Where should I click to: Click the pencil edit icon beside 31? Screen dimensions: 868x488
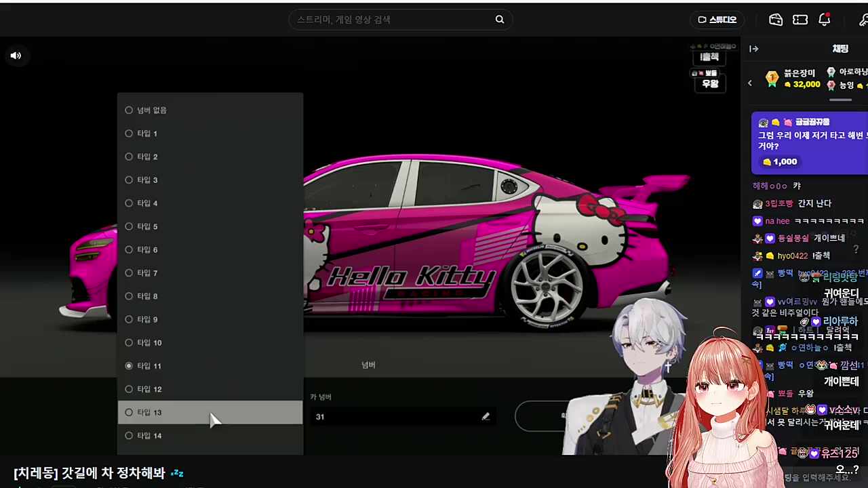486,417
